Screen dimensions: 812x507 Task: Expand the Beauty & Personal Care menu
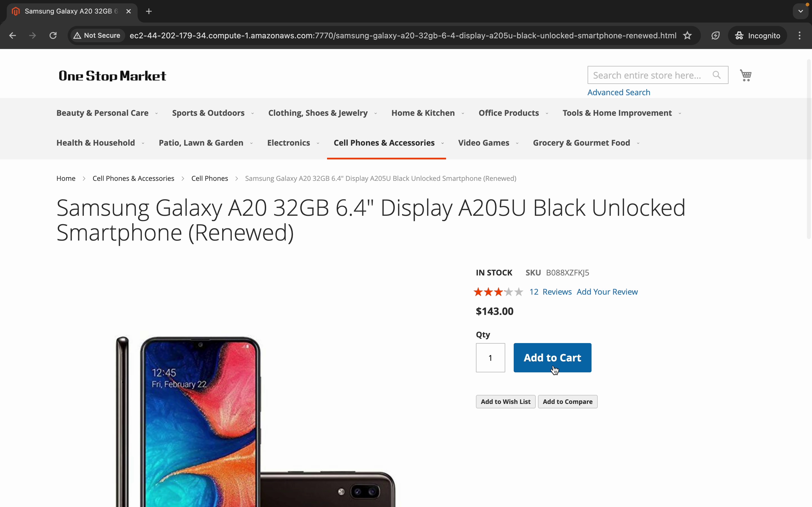click(x=102, y=113)
